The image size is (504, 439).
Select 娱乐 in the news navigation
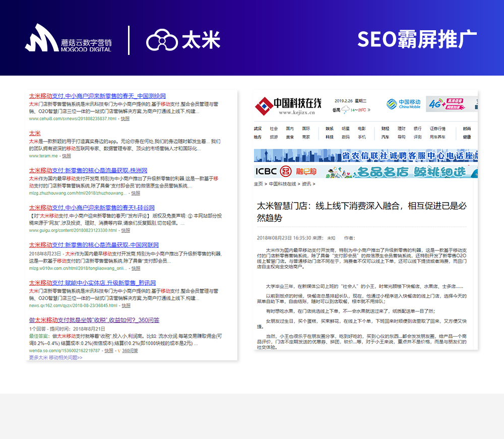point(330,129)
